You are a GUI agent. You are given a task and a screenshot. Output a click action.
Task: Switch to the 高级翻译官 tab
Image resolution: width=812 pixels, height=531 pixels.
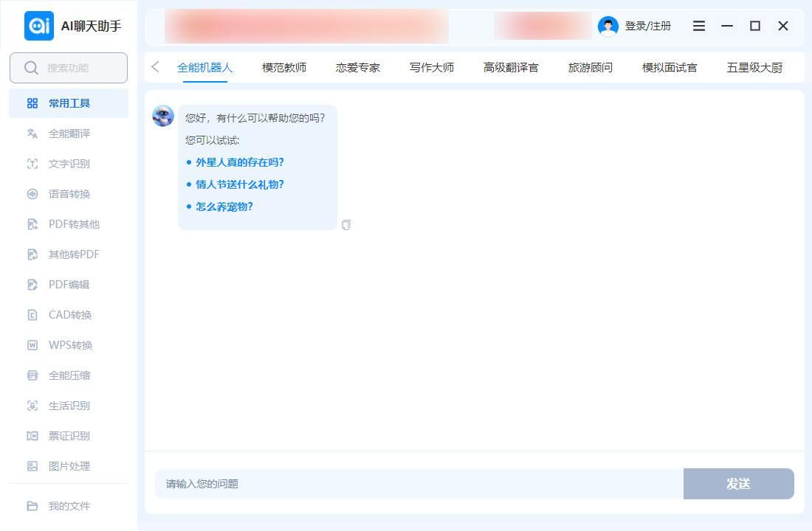(x=511, y=68)
